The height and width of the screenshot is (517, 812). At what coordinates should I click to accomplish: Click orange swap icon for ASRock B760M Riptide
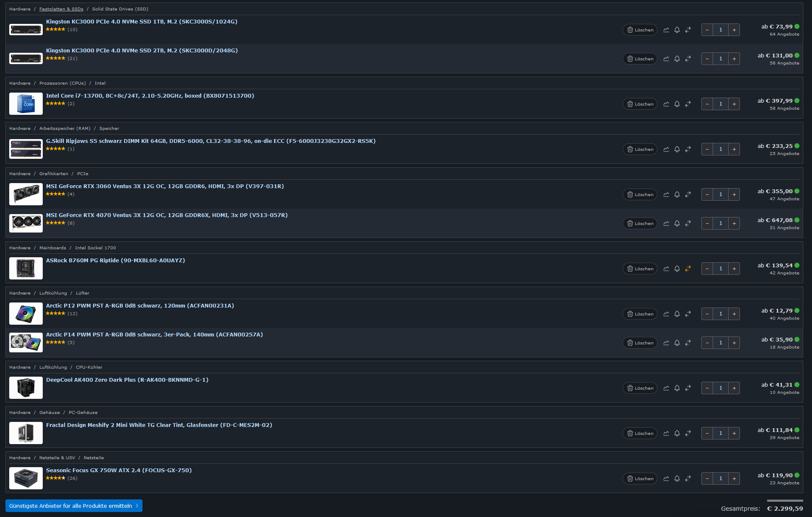click(688, 269)
